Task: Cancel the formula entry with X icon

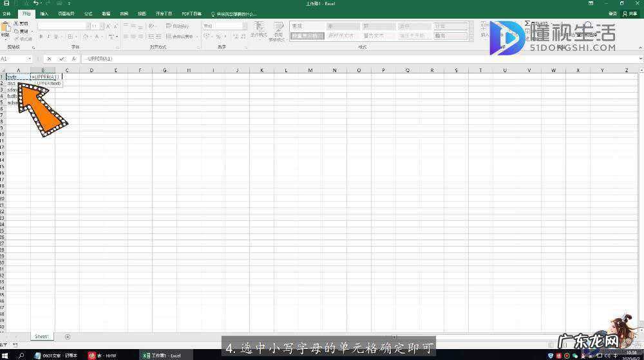Action: 49,59
